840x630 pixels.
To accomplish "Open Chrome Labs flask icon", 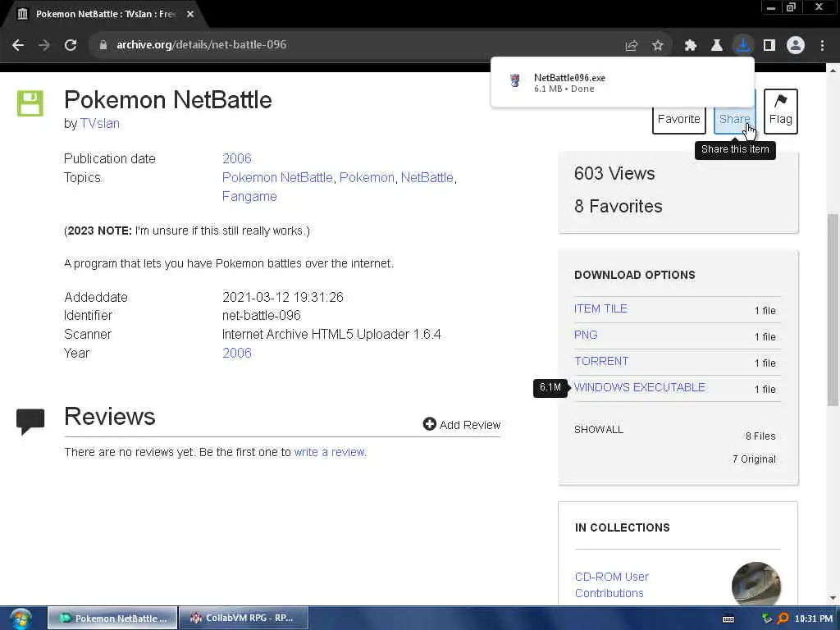I will [x=716, y=46].
